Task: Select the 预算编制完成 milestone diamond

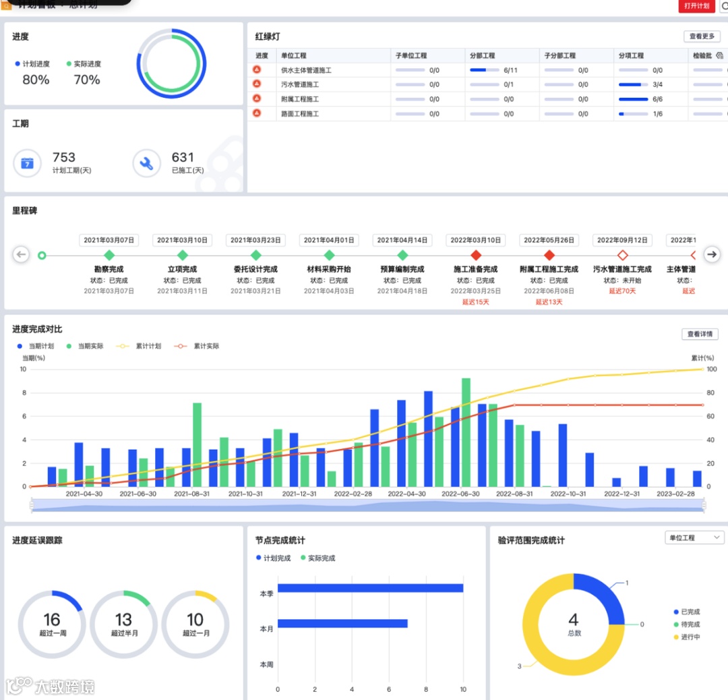Action: pos(402,255)
